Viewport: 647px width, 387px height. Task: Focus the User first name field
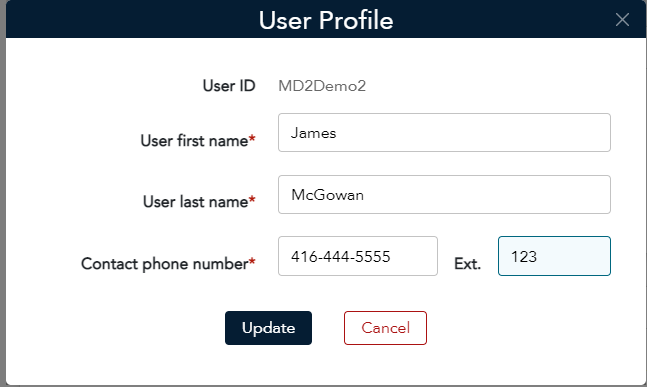click(x=444, y=132)
